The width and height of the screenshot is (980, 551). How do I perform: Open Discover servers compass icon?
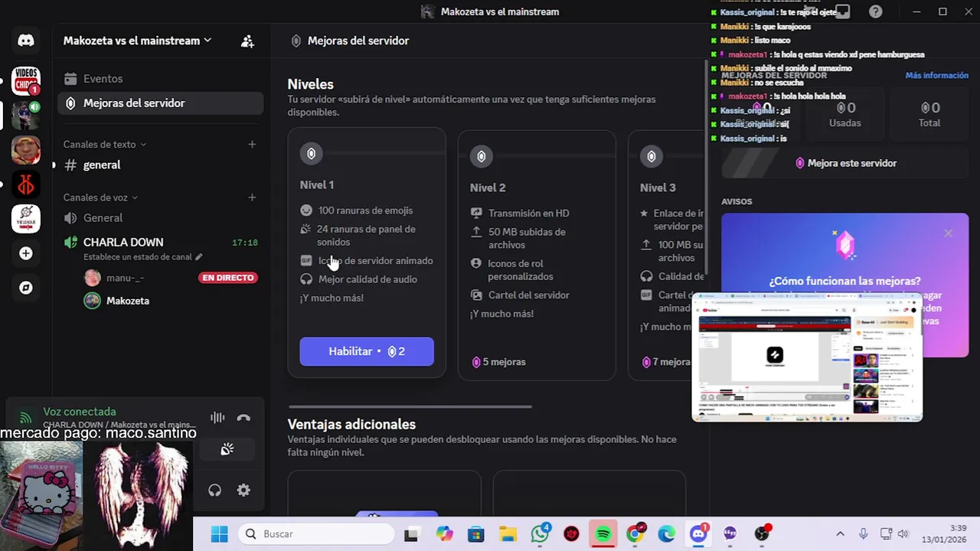point(26,288)
